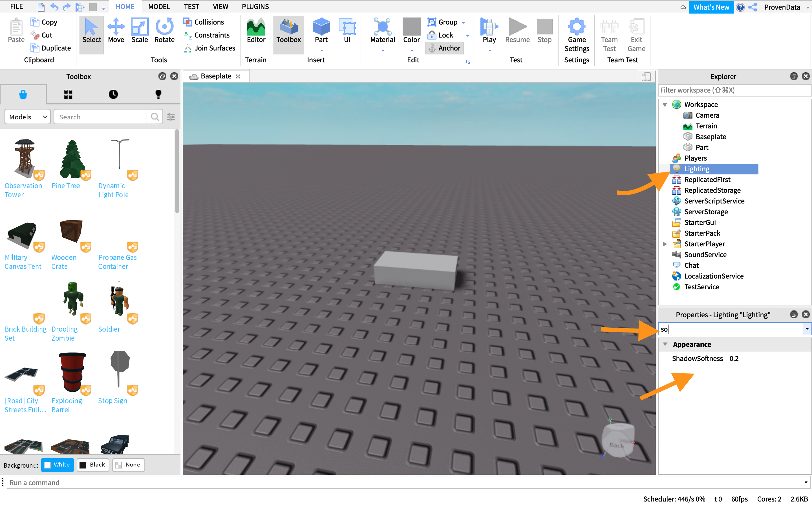Click the share icon near username
The height and width of the screenshot is (508, 812).
pyautogui.click(x=753, y=7)
